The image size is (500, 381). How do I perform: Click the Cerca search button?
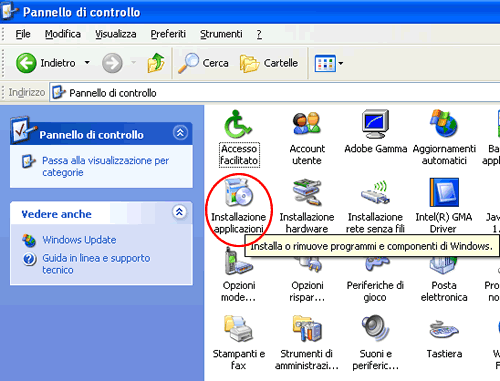pos(203,63)
